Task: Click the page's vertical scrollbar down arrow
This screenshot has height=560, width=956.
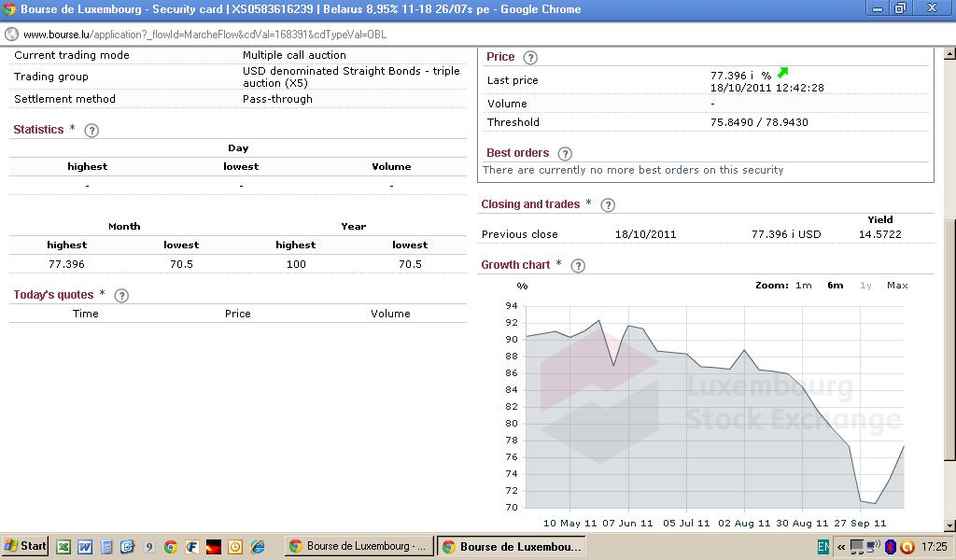Action: coord(949,525)
